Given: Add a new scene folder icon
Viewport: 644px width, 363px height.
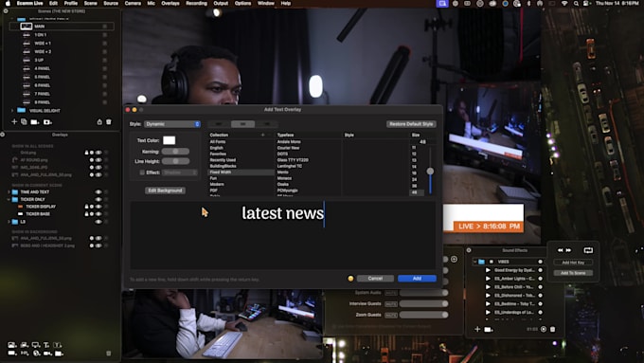Looking at the screenshot, I should 34,122.
